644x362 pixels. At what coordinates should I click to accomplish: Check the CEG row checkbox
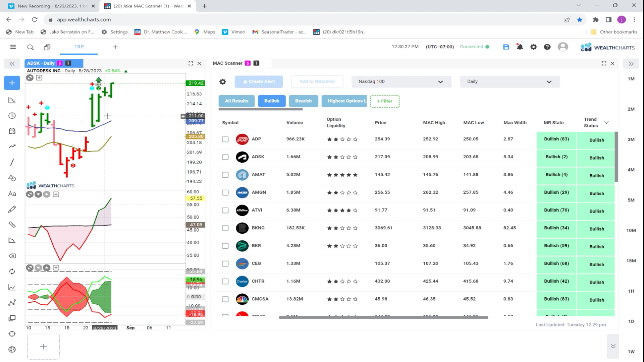coord(225,263)
